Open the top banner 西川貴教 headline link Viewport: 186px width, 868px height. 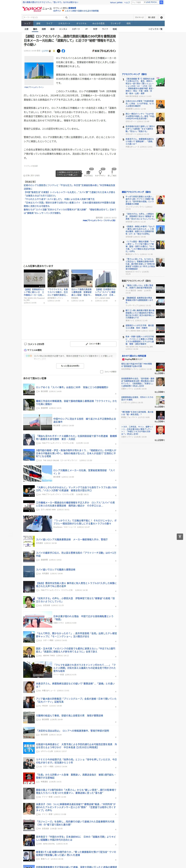tap(50, 2)
